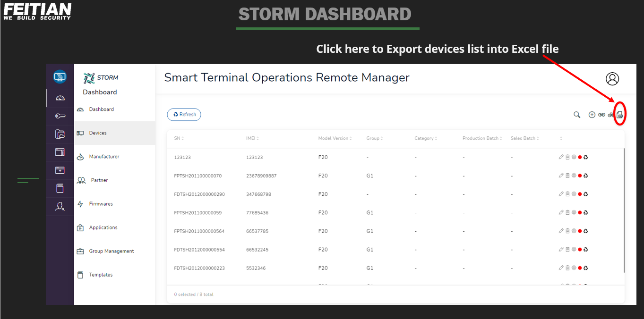This screenshot has width=644, height=319.
Task: Sort table by SN column
Action: (179, 138)
